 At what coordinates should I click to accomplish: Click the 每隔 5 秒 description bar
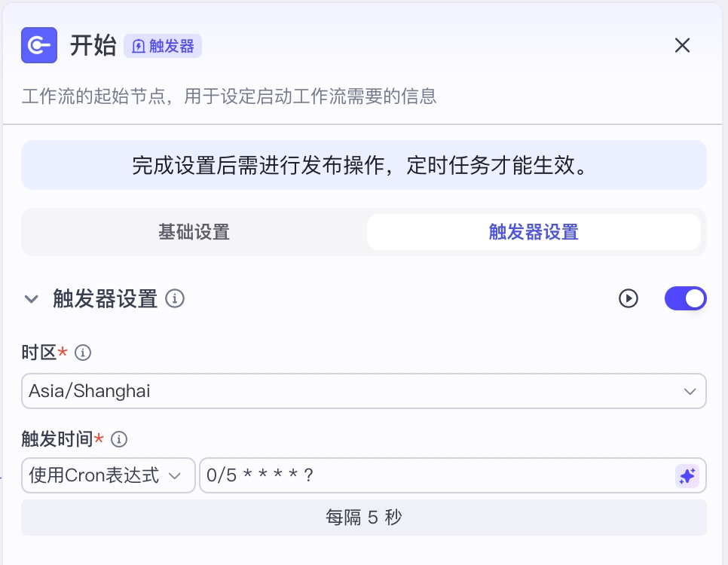[364, 518]
